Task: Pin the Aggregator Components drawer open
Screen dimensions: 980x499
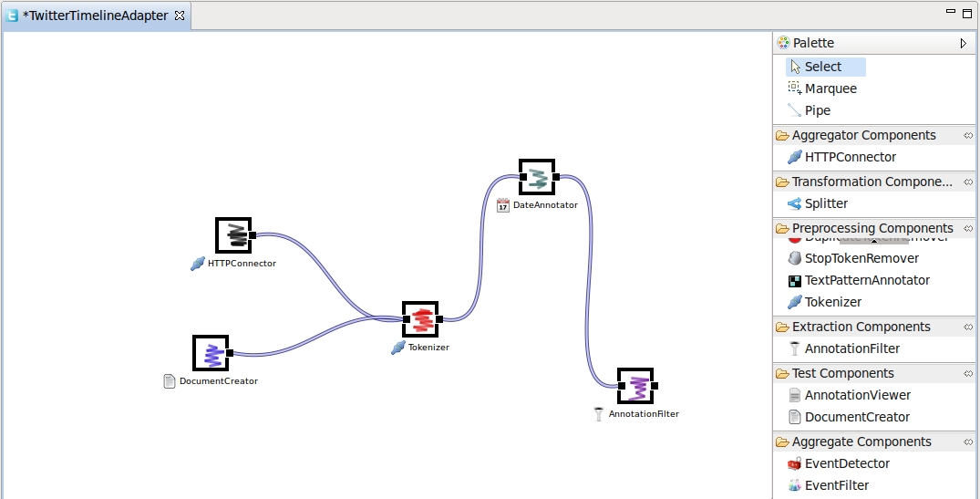Action: [x=968, y=136]
